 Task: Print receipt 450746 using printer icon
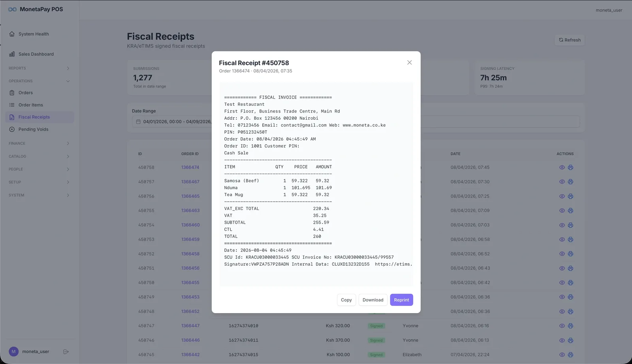coord(570,340)
